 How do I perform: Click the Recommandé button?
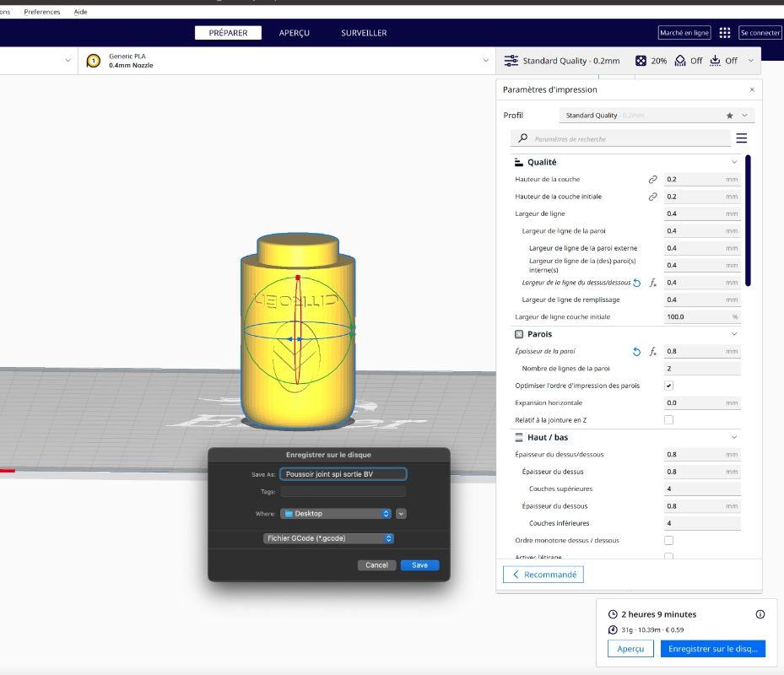pyautogui.click(x=543, y=575)
